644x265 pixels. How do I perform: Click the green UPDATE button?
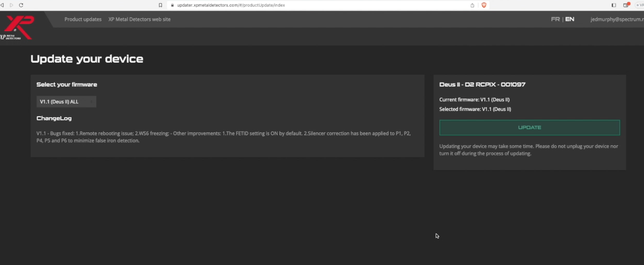pyautogui.click(x=529, y=128)
